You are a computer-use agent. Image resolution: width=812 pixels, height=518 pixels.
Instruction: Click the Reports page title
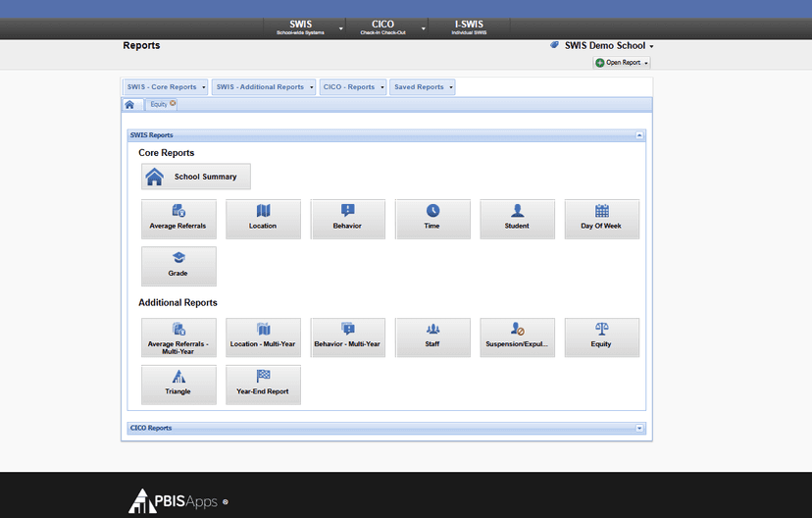[x=141, y=45]
